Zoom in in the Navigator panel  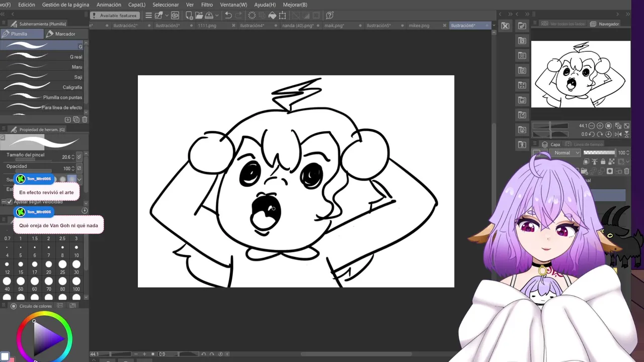point(600,126)
